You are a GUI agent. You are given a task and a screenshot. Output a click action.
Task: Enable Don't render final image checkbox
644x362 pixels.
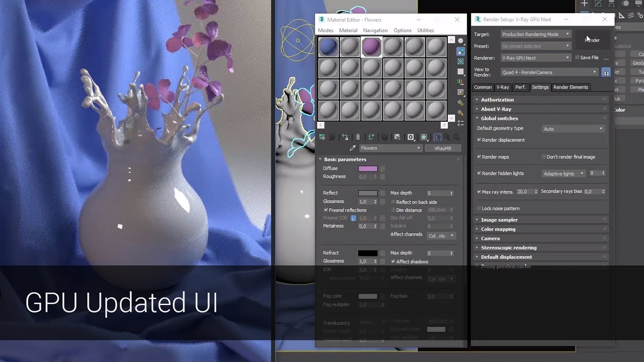coord(544,157)
